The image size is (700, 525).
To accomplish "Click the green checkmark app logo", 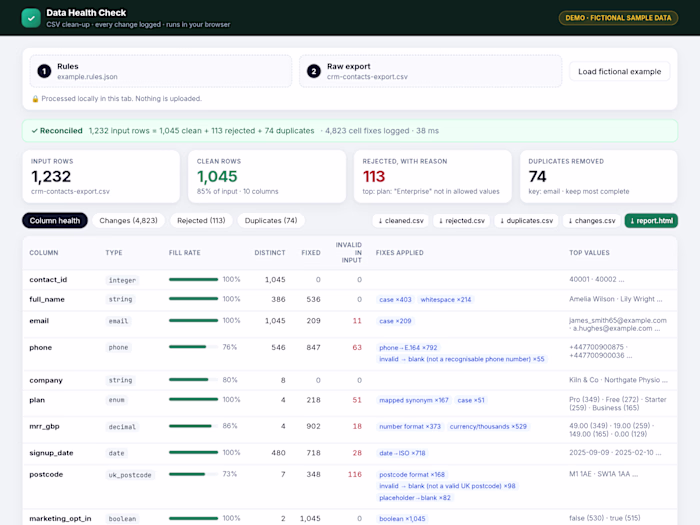I will (31, 18).
